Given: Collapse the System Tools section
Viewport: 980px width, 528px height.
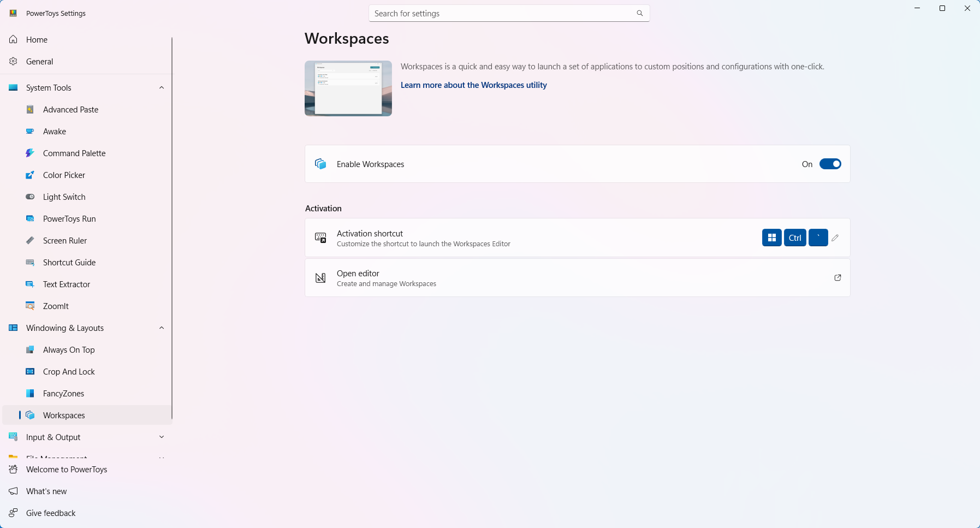Looking at the screenshot, I should (x=162, y=88).
